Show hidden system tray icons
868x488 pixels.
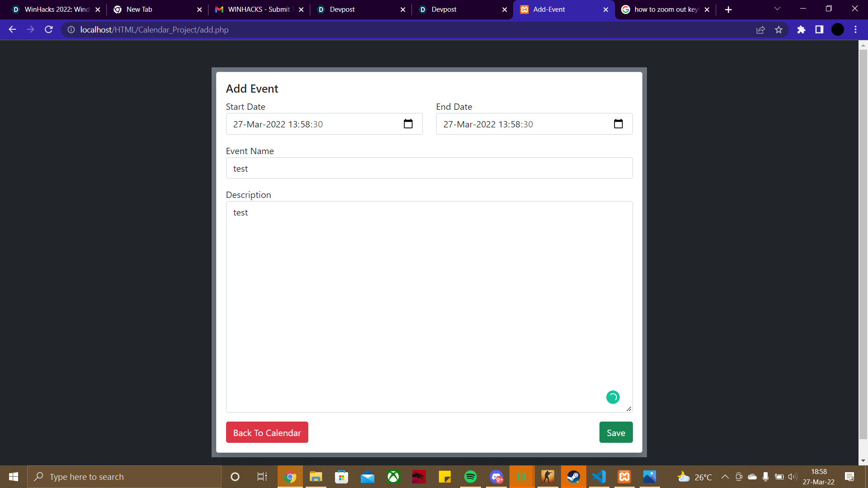click(x=725, y=477)
